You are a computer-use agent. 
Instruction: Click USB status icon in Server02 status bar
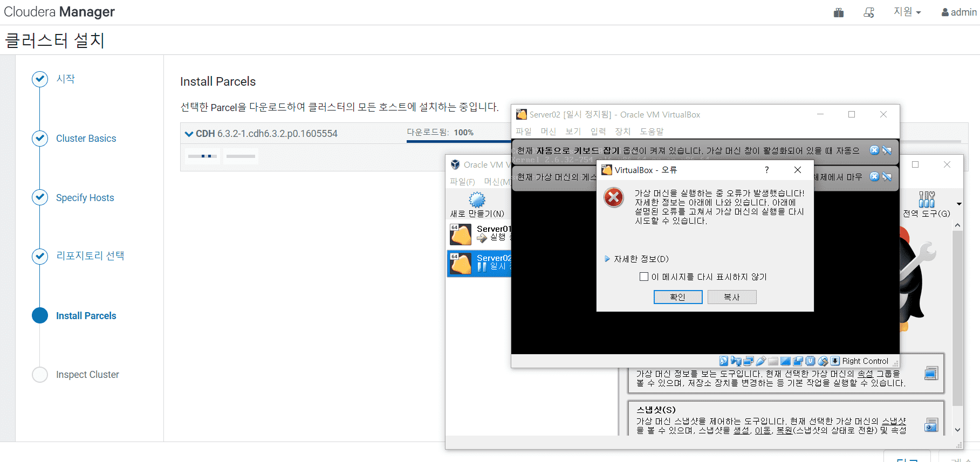tap(761, 361)
